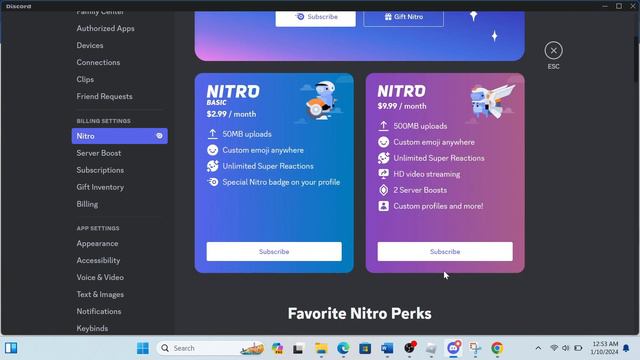Screen dimensions: 640x360
Task: Click the 500MB uploads arrow icon
Action: (x=383, y=126)
